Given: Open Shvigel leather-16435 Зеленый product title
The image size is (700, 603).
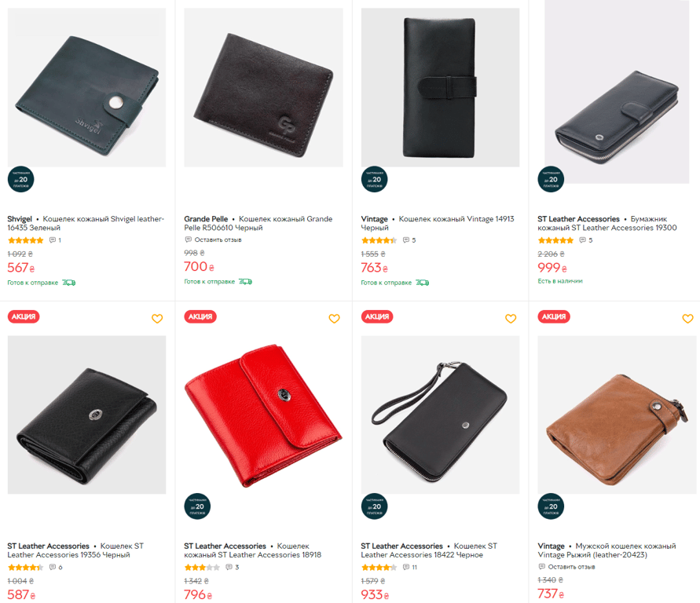Looking at the screenshot, I should (x=86, y=223).
